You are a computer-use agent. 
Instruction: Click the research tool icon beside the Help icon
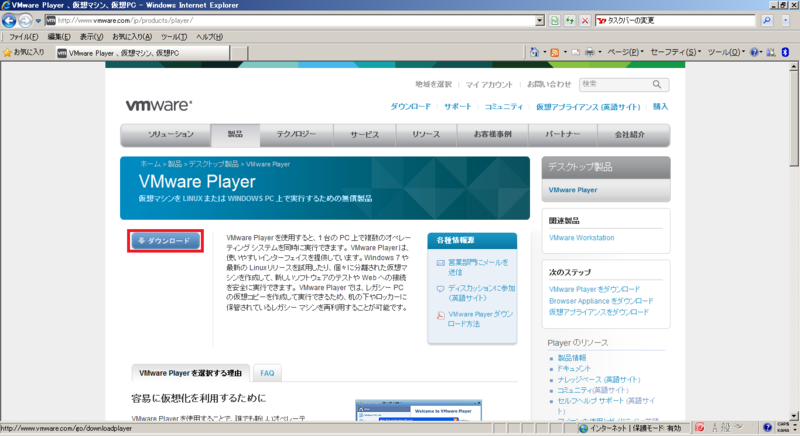point(771,52)
